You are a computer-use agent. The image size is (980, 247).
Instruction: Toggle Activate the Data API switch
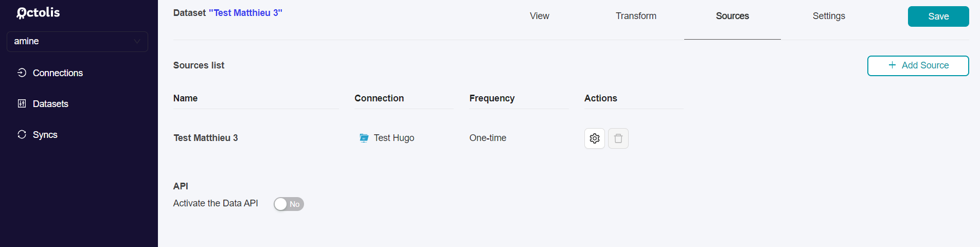pos(289,204)
